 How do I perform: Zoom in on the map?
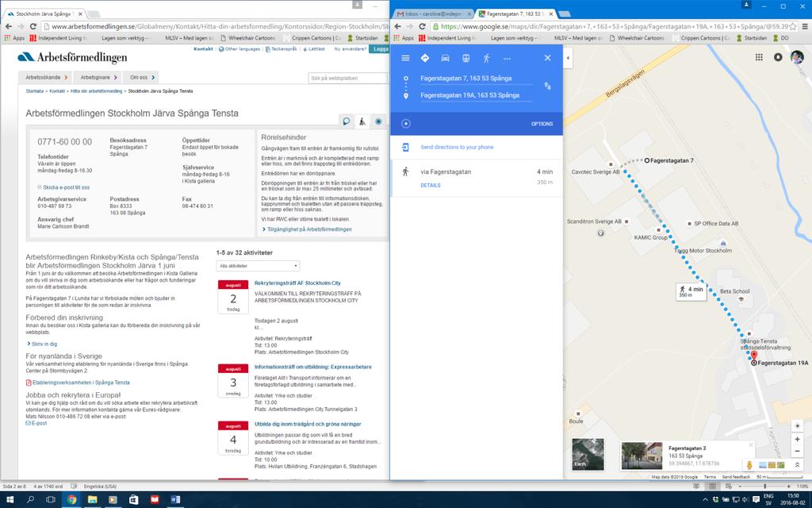798,440
